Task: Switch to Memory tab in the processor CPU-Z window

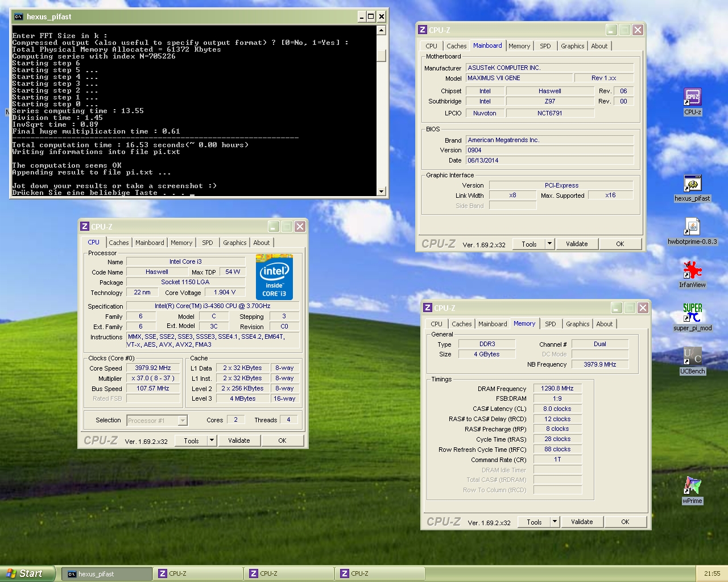Action: pyautogui.click(x=181, y=243)
